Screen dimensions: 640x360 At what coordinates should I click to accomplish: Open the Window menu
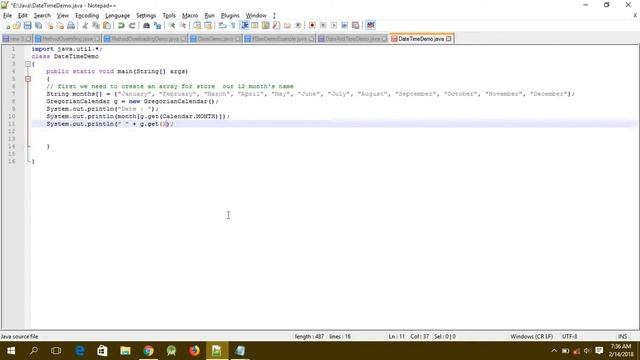(256, 16)
